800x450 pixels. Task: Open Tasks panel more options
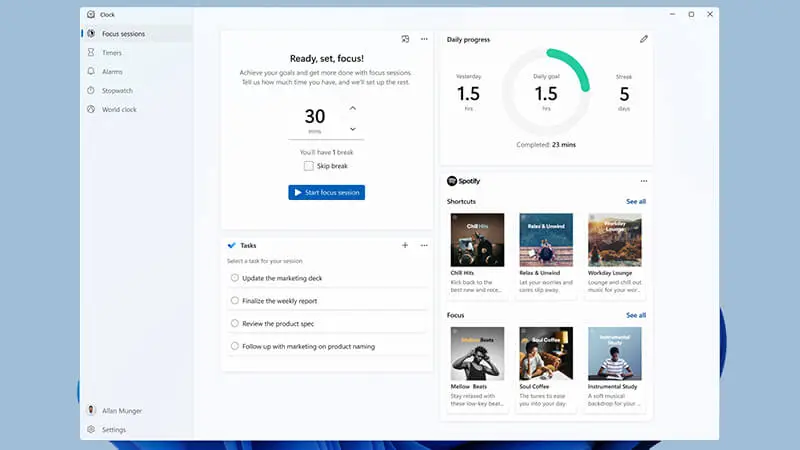424,245
